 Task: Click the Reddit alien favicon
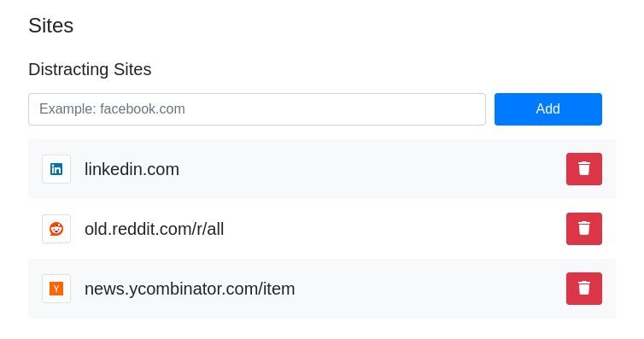click(56, 229)
